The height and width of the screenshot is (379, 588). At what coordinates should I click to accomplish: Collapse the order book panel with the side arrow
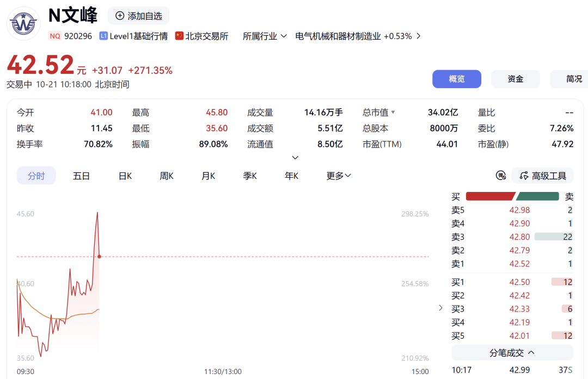[x=440, y=308]
